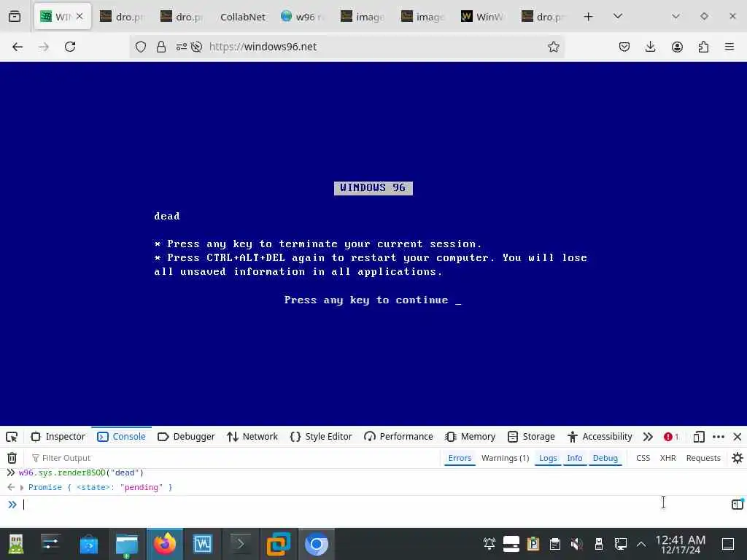Go forward with the forward arrow
Image resolution: width=747 pixels, height=560 pixels.
click(x=44, y=47)
